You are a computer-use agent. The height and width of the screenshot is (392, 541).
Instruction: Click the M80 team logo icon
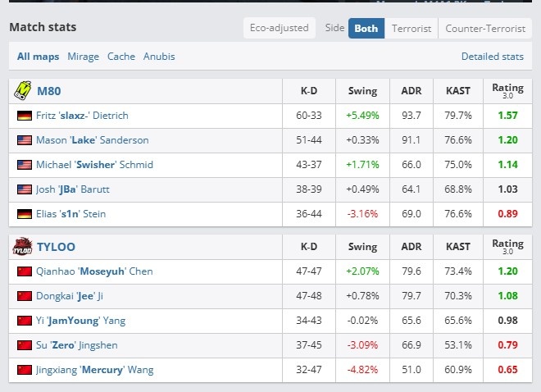(23, 91)
